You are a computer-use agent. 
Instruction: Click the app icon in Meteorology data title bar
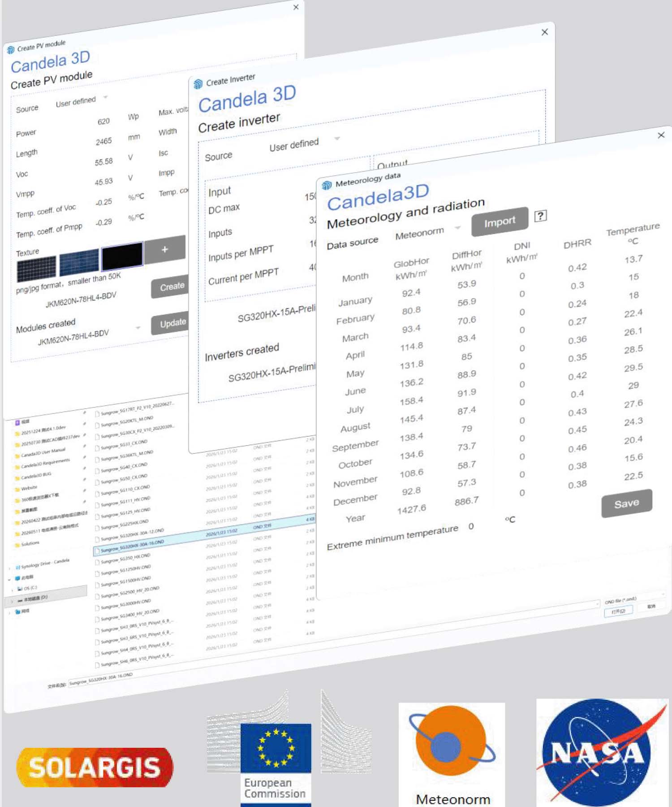[327, 185]
